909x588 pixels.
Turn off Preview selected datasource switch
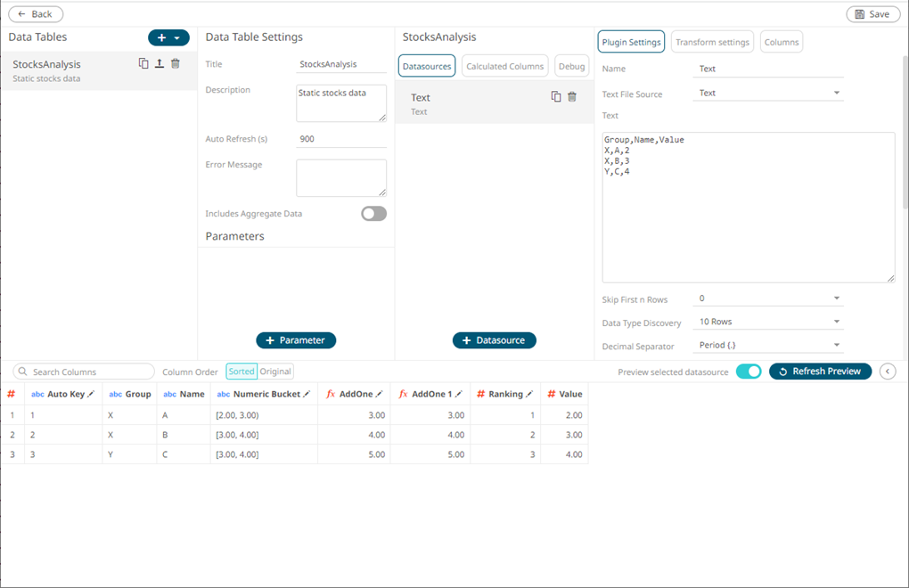[749, 372]
